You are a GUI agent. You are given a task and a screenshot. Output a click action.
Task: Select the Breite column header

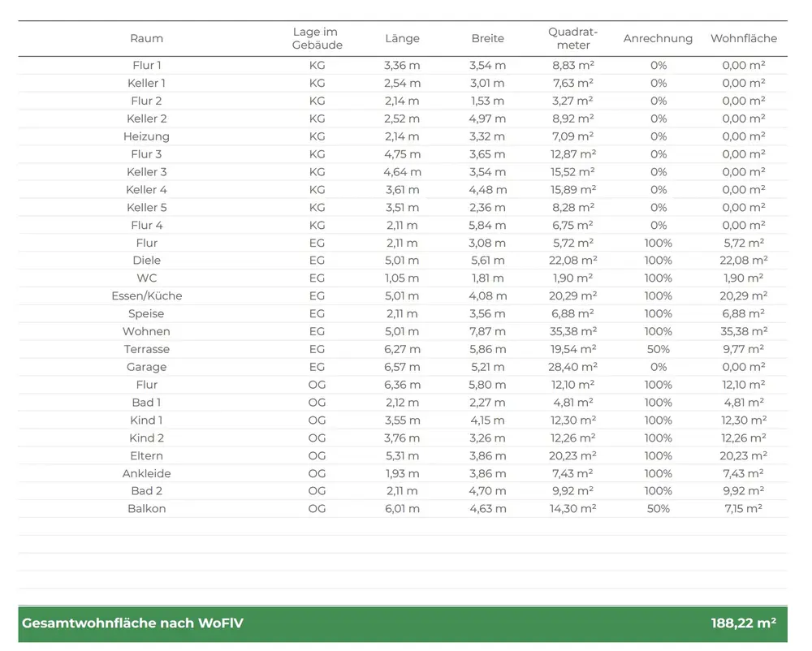(487, 38)
